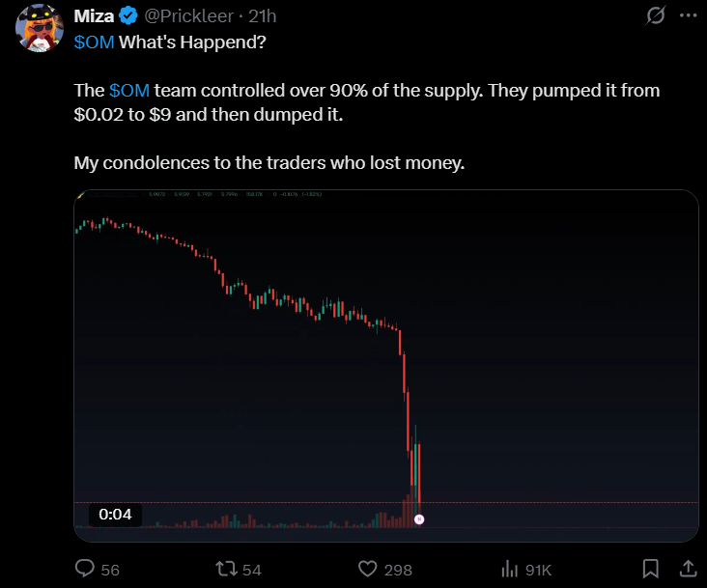This screenshot has width=707, height=588.
Task: Open the @Prickleer handle link
Action: (188, 16)
